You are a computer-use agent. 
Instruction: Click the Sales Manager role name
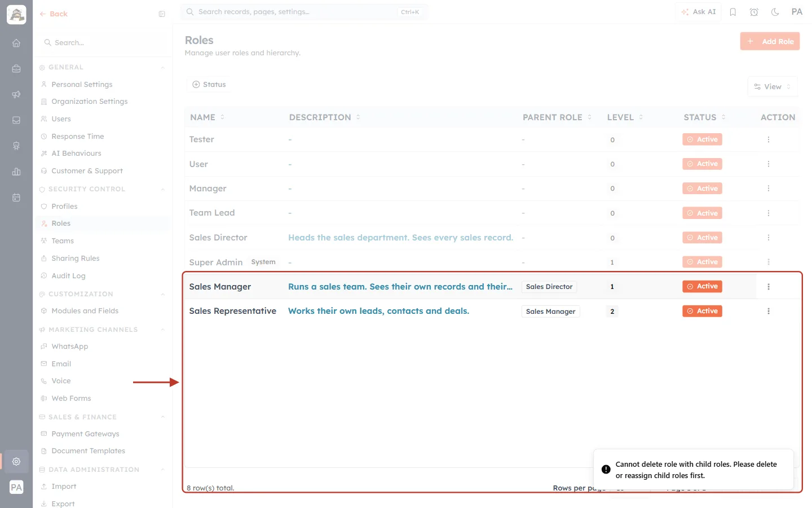[220, 287]
